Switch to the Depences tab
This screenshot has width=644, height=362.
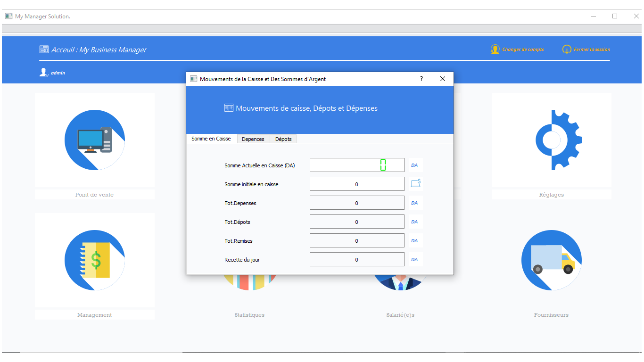[x=253, y=139]
